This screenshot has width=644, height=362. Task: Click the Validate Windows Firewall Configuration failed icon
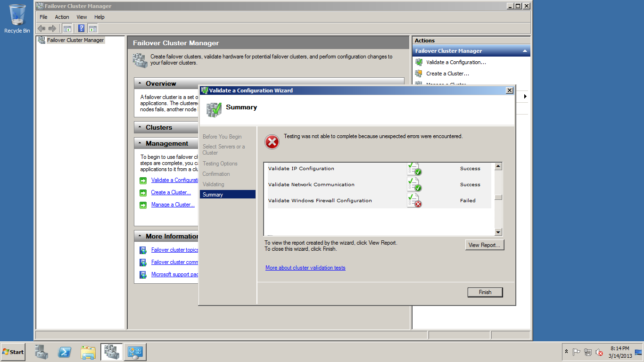[x=414, y=201]
